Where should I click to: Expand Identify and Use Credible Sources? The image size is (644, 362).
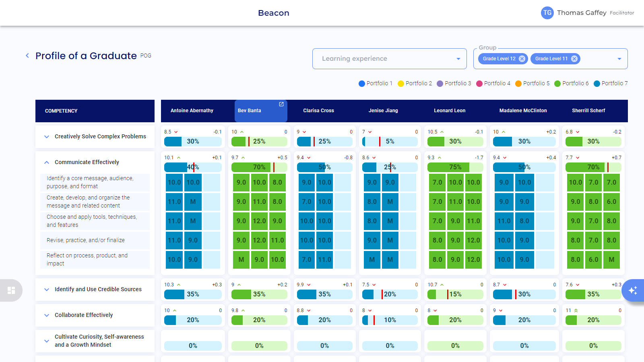47,290
